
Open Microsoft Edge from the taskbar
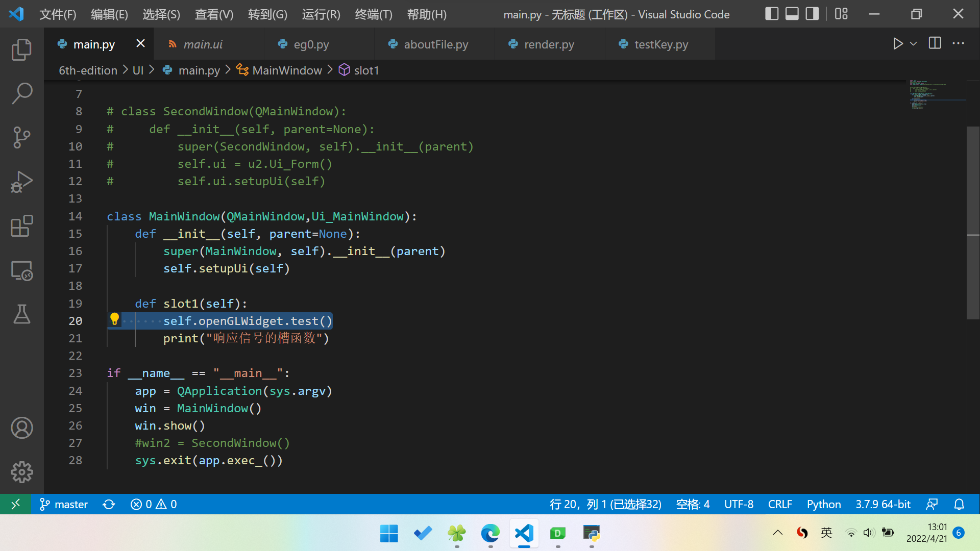(490, 534)
